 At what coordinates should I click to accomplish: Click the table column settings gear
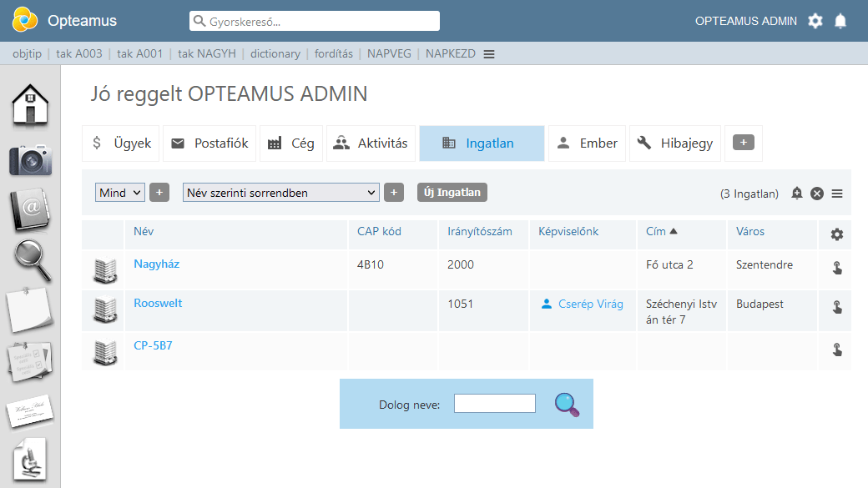836,234
